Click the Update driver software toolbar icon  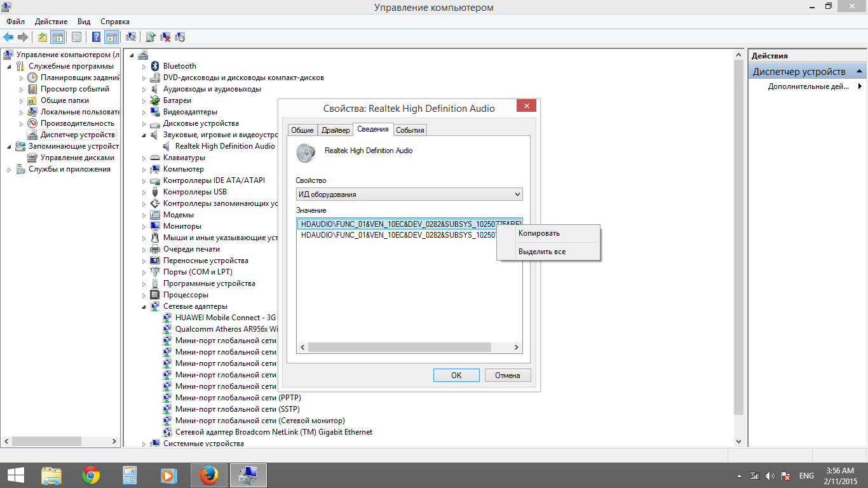tap(151, 37)
